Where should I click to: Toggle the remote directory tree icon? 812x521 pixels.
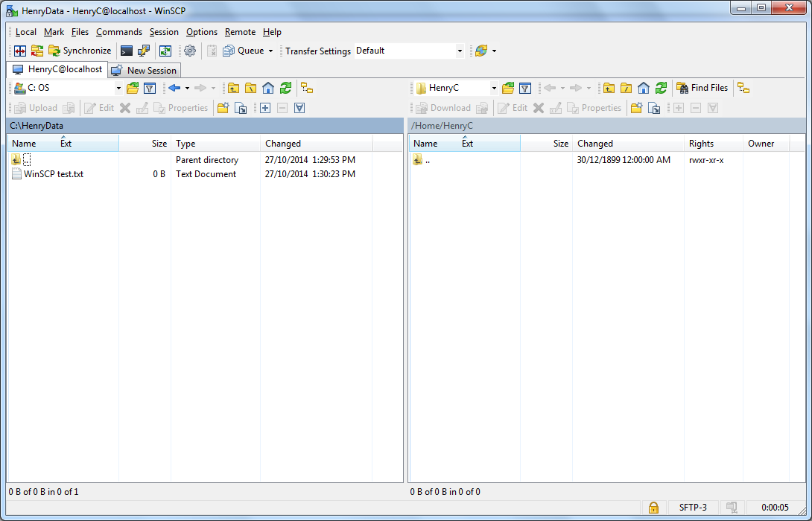click(743, 88)
